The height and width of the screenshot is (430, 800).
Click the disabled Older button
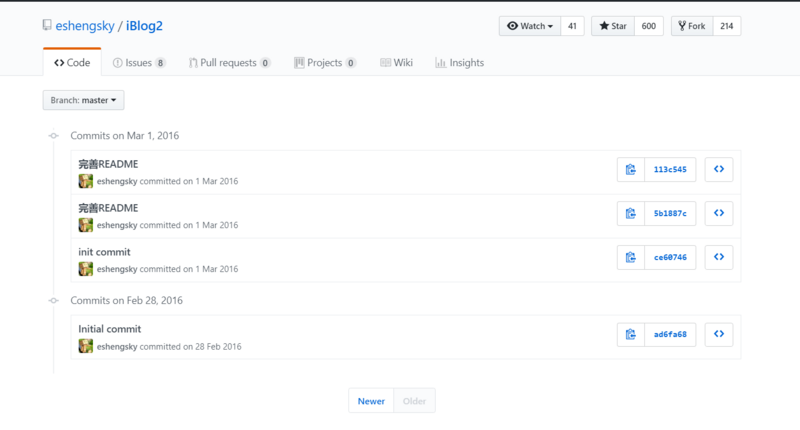coord(414,401)
